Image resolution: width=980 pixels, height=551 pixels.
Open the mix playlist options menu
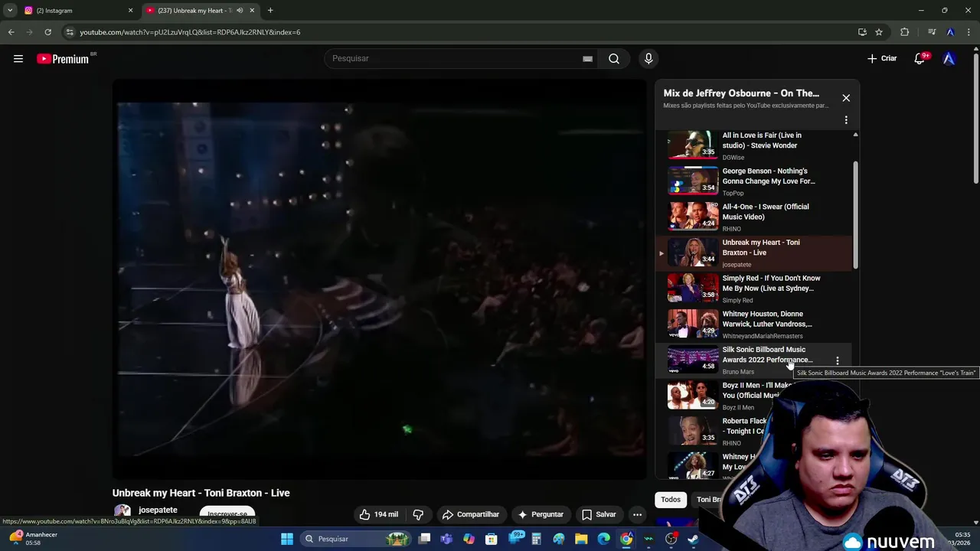(846, 120)
